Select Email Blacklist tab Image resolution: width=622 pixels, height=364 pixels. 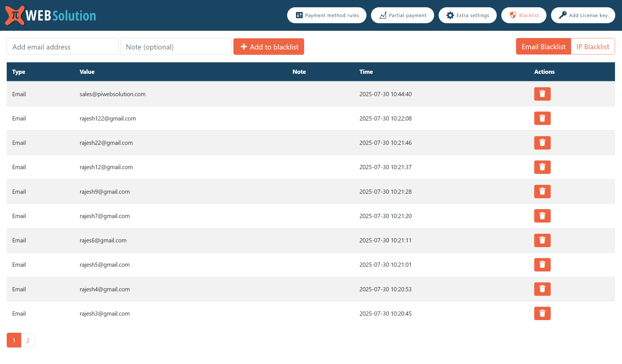point(543,47)
